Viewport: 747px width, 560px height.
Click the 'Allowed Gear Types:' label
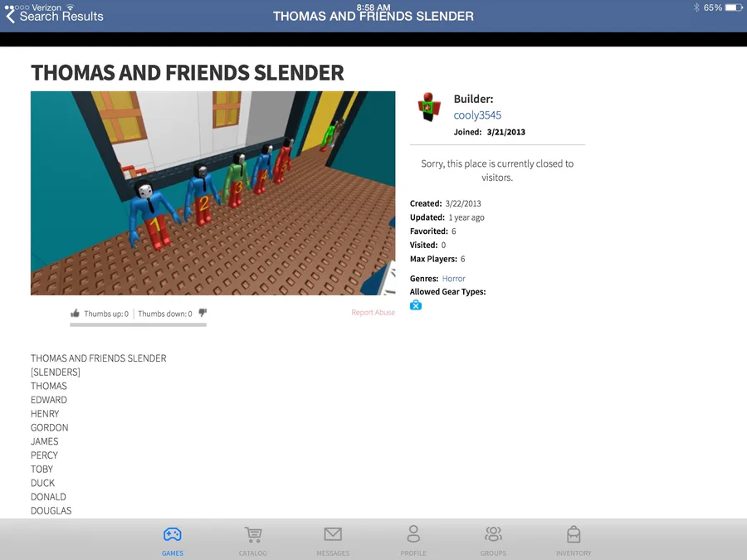pyautogui.click(x=448, y=291)
